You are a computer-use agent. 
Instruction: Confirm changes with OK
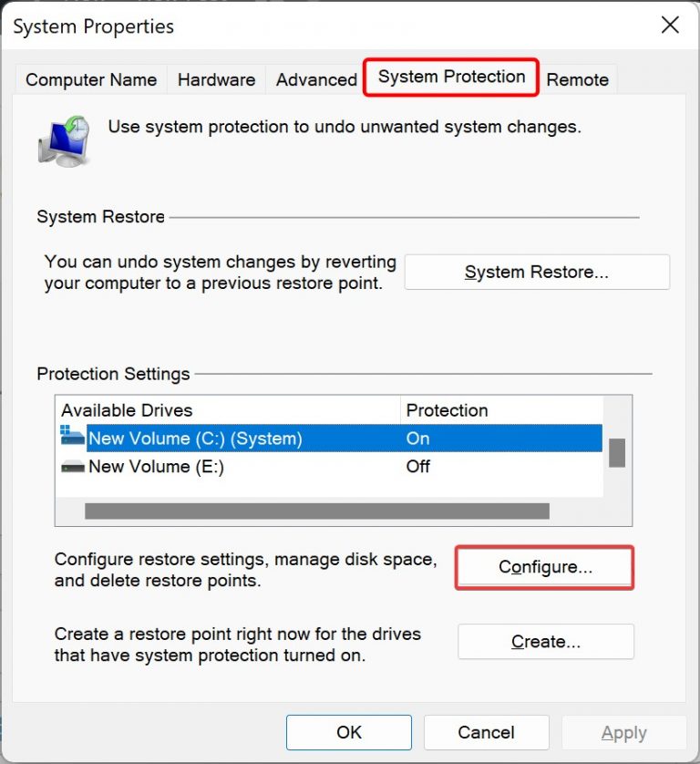349,732
